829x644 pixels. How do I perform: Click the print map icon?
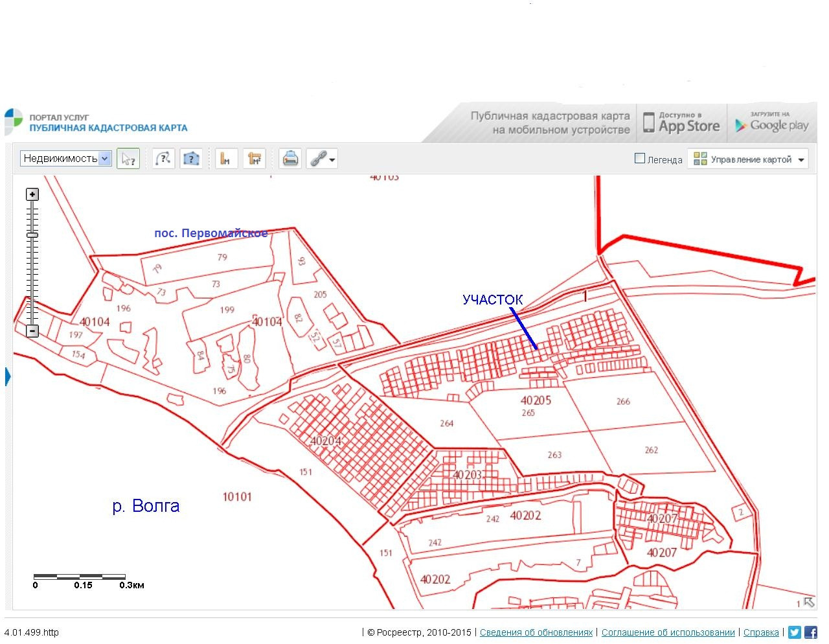coord(290,159)
